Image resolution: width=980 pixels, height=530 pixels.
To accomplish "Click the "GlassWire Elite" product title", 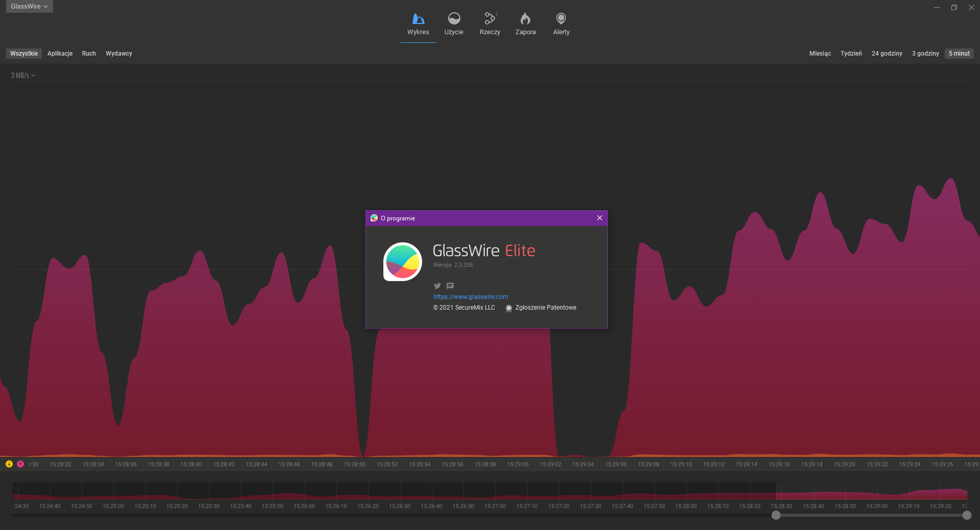I will pos(484,250).
